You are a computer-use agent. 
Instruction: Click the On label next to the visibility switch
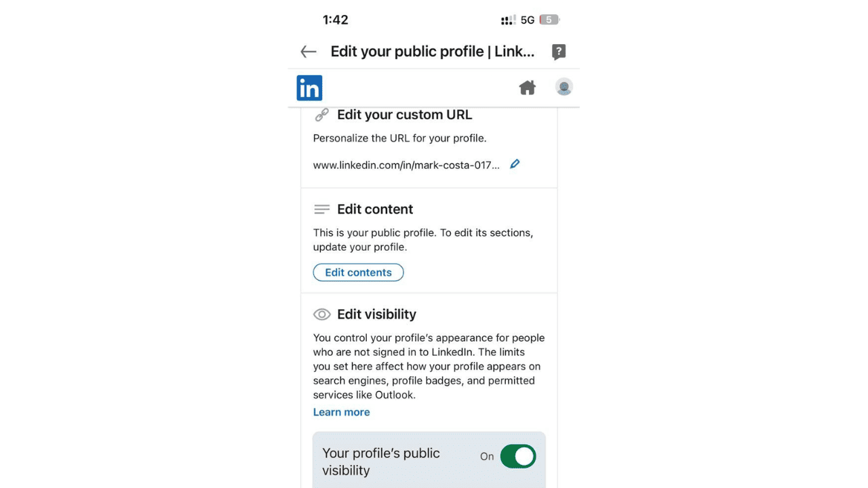coord(486,456)
